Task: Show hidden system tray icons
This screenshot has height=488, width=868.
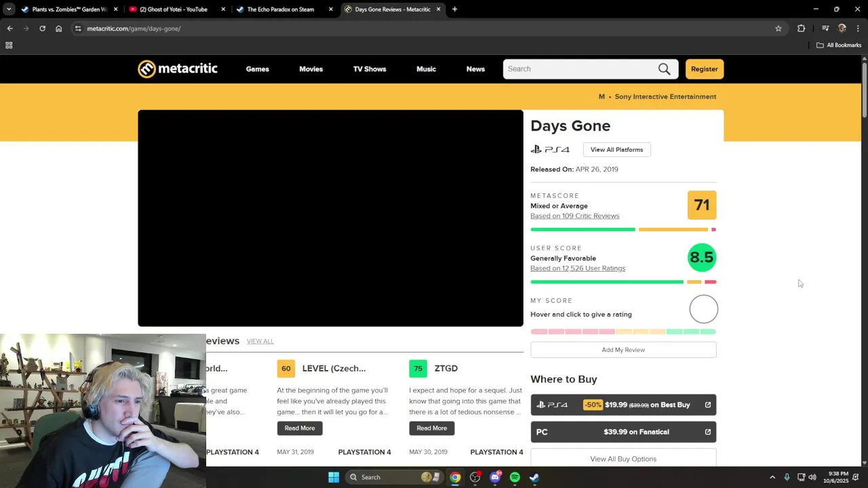Action: click(772, 477)
